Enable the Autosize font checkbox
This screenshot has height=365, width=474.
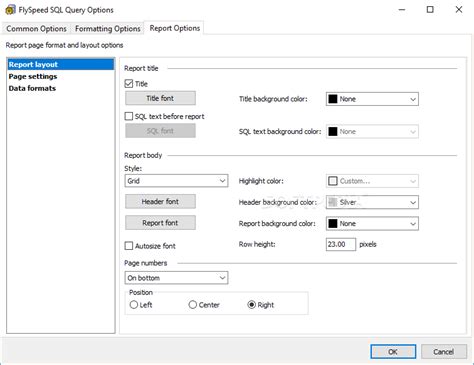[x=129, y=246]
